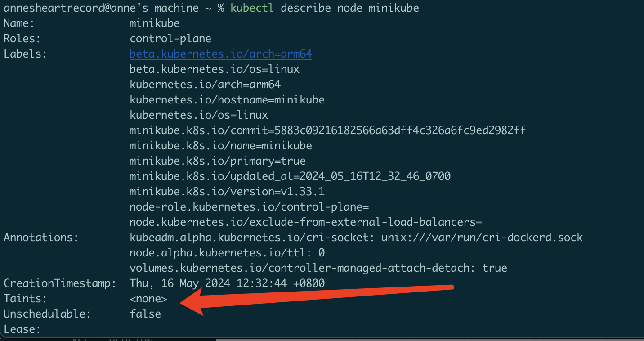Click the Taints value <none>
Screen dimensions: 644x341
[148, 299]
